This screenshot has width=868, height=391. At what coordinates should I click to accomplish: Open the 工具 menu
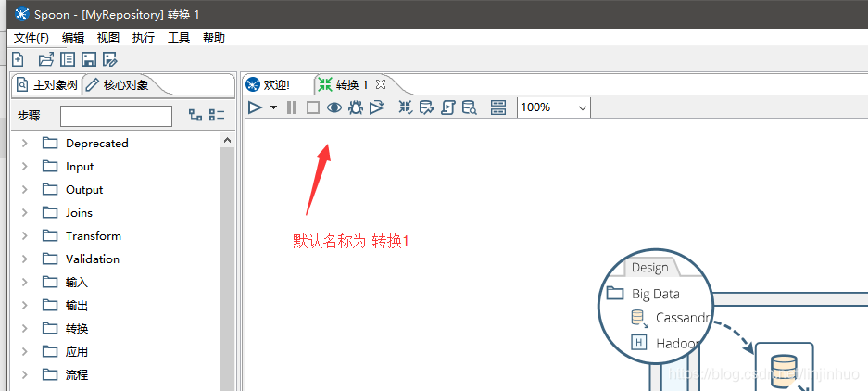(179, 38)
